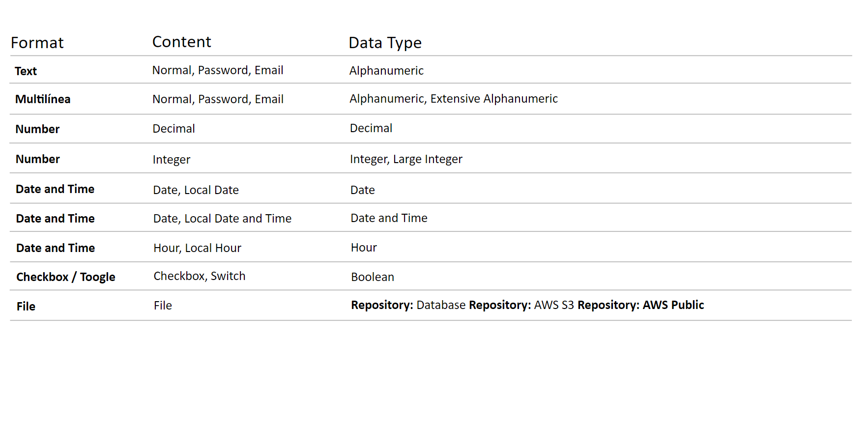Select the Hour, Local Hour cell
Image resolution: width=868 pixels, height=422 pixels.
click(x=197, y=248)
